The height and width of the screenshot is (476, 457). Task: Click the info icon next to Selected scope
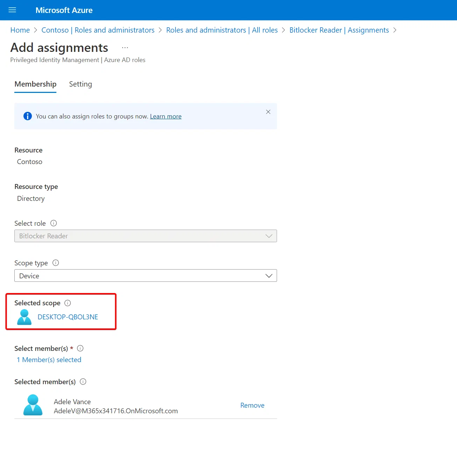coord(68,303)
